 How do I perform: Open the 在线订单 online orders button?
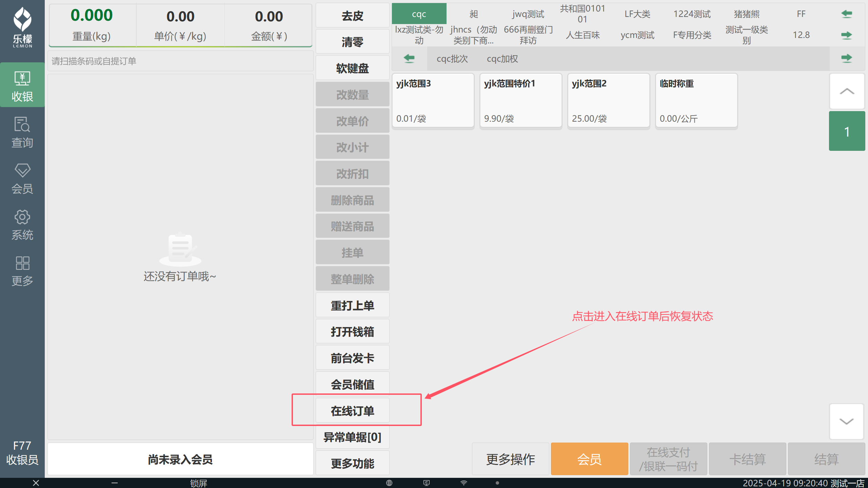[353, 411]
